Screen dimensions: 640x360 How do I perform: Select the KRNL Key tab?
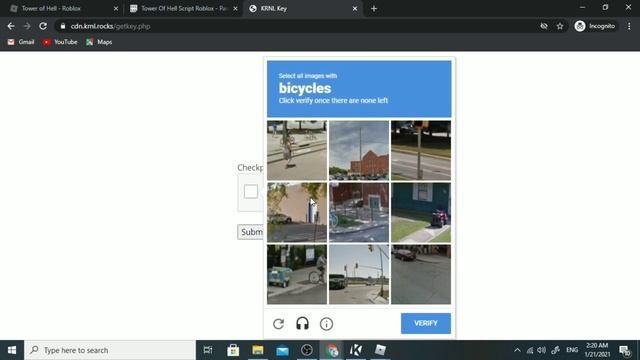click(x=302, y=8)
